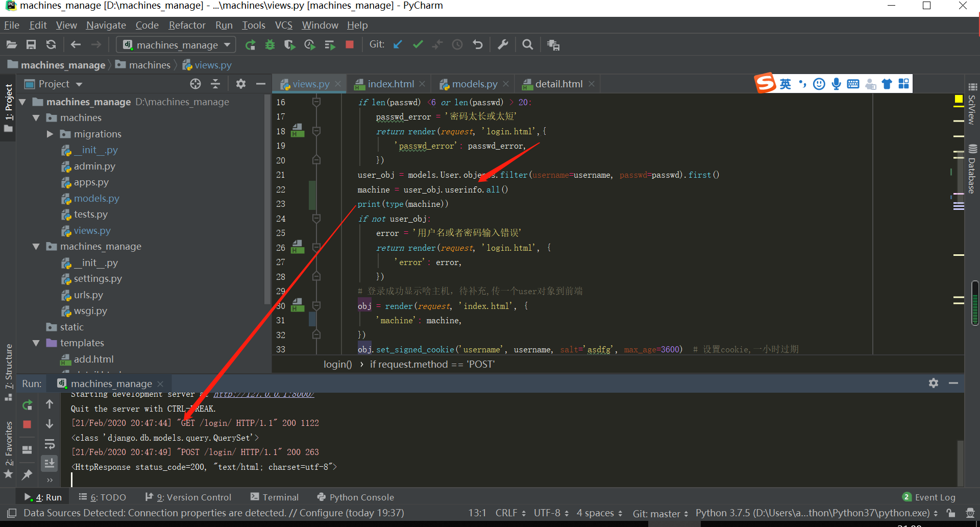The width and height of the screenshot is (980, 527).
Task: Switch to detail.html editor tab
Action: pyautogui.click(x=558, y=84)
